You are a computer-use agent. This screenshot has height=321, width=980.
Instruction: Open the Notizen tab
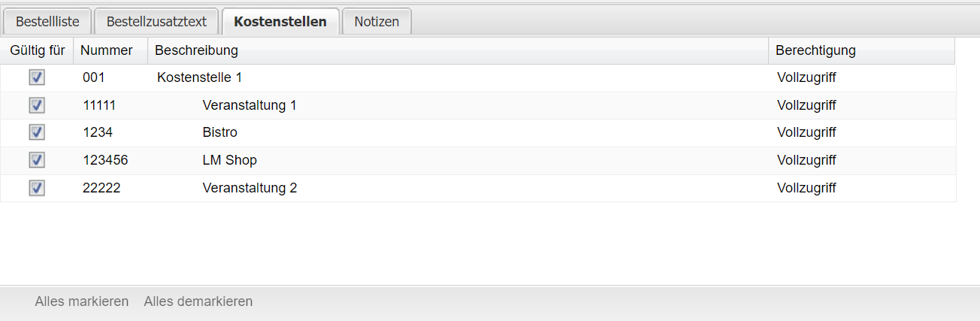(x=377, y=22)
